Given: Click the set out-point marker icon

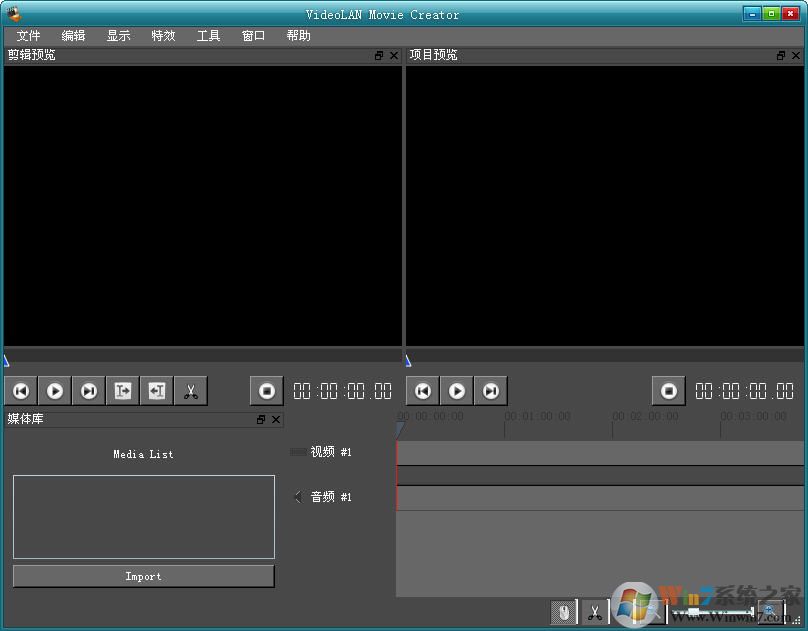Looking at the screenshot, I should tap(156, 390).
